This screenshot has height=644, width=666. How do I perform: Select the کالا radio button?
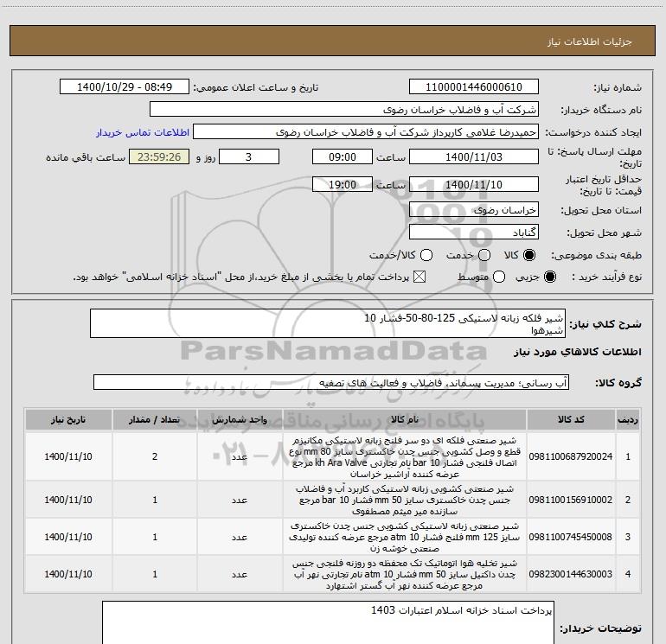[529, 255]
